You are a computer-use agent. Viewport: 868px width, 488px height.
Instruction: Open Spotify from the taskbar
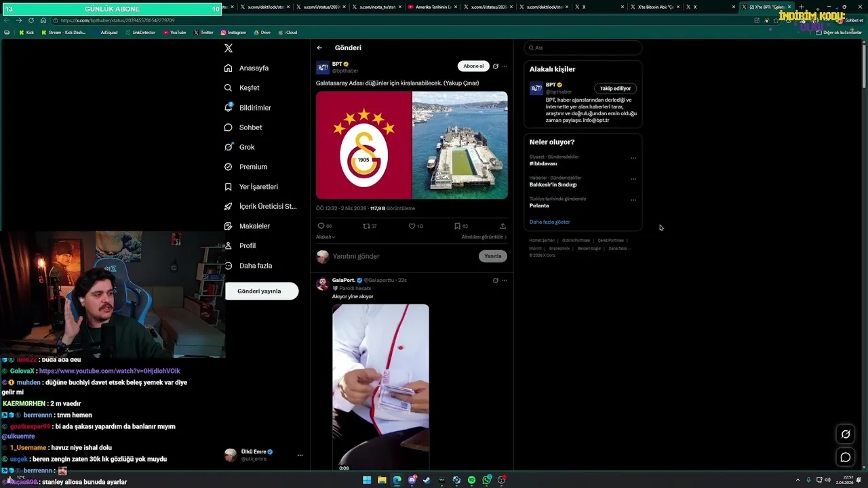point(471,480)
